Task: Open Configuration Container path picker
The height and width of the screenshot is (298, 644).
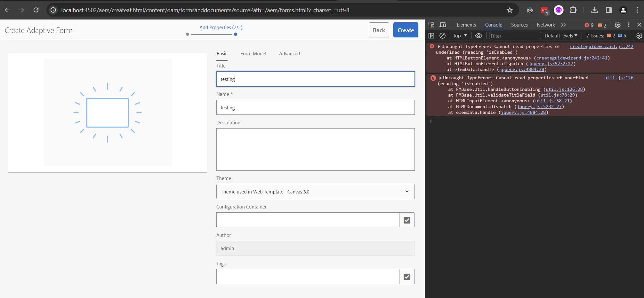Action: 407,220
